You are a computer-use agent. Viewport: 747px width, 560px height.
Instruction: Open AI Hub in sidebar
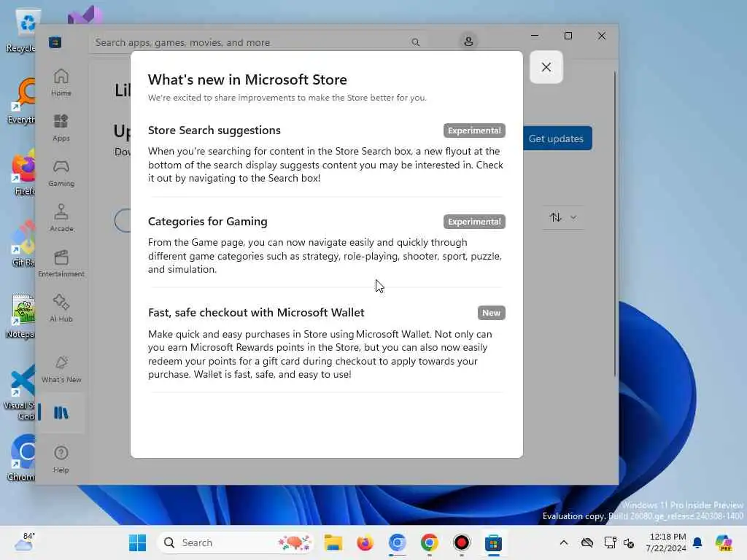61,308
